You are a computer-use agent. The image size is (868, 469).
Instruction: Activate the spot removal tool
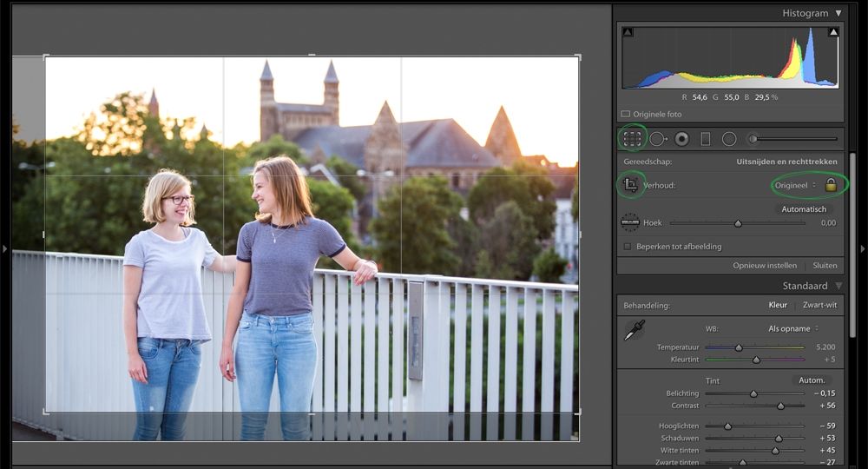(657, 139)
